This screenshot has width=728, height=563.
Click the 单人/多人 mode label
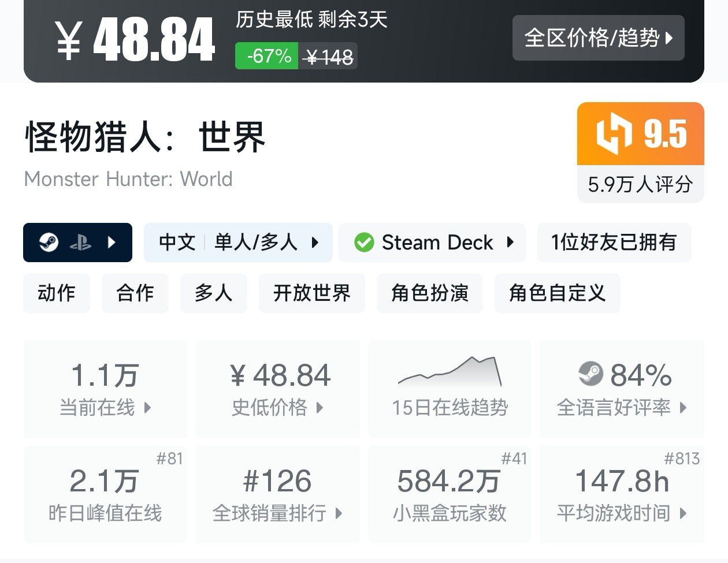click(257, 243)
